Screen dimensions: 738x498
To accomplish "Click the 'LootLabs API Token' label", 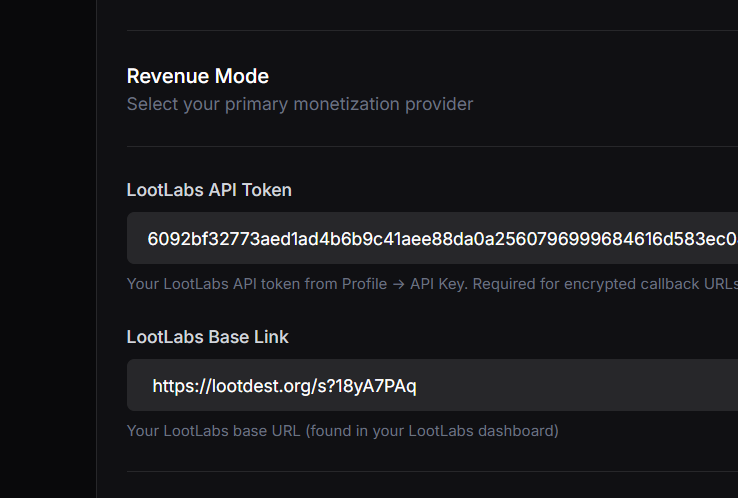I will click(x=209, y=190).
